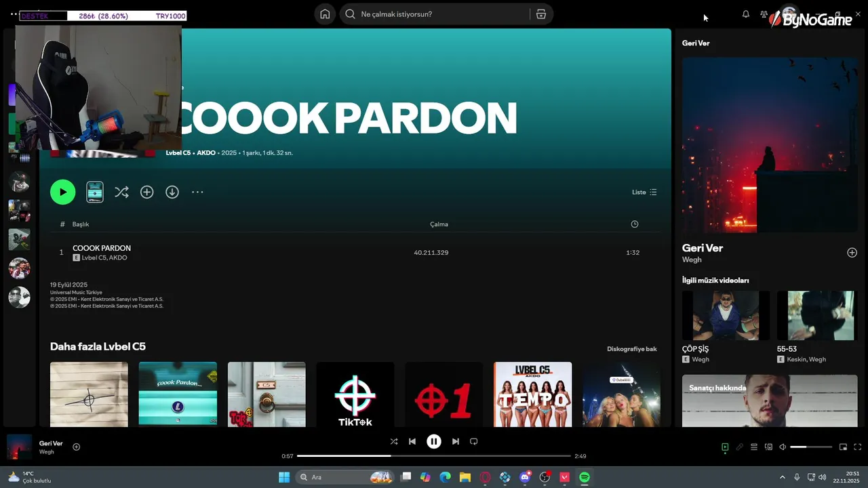This screenshot has height=488, width=868.
Task: Open the TikTok album cover
Action: 355,394
